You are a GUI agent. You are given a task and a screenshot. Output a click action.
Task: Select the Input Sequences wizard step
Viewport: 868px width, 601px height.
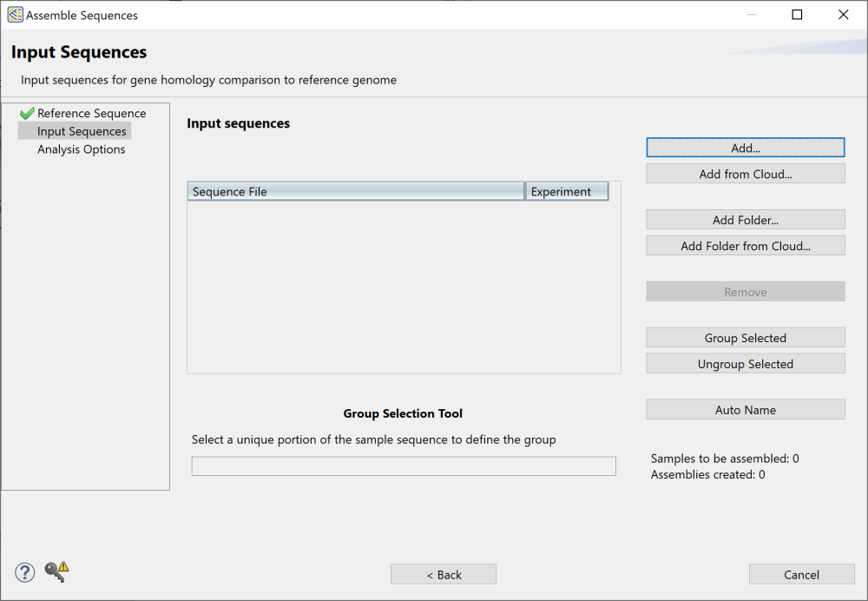pos(74,131)
